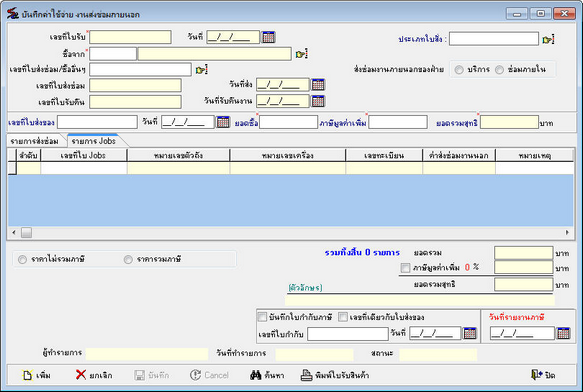Click the ซื้อจาก supplier name field

click(x=215, y=54)
